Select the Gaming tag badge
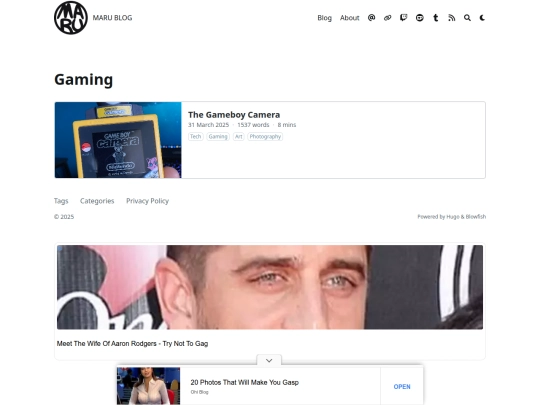Image resolution: width=540 pixels, height=405 pixels. pos(218,137)
